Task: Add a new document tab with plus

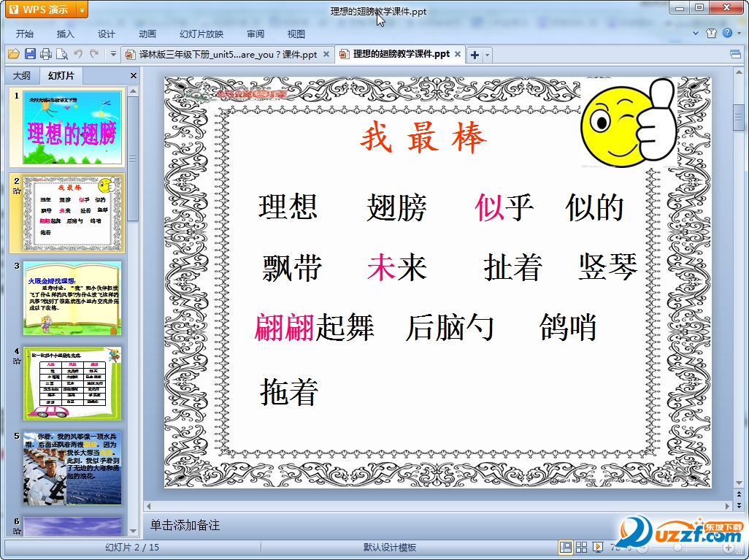Action: click(475, 55)
